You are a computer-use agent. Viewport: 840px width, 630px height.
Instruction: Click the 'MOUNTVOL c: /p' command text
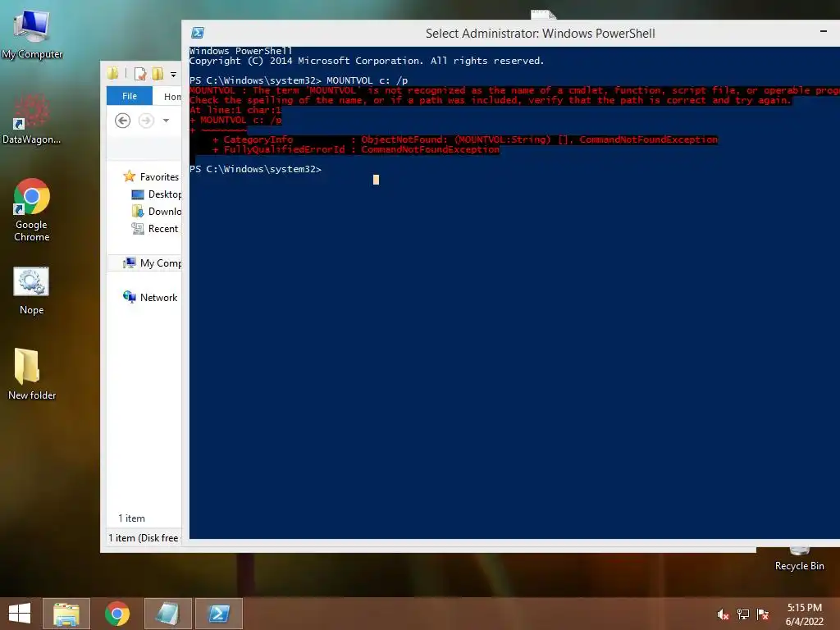(x=367, y=80)
